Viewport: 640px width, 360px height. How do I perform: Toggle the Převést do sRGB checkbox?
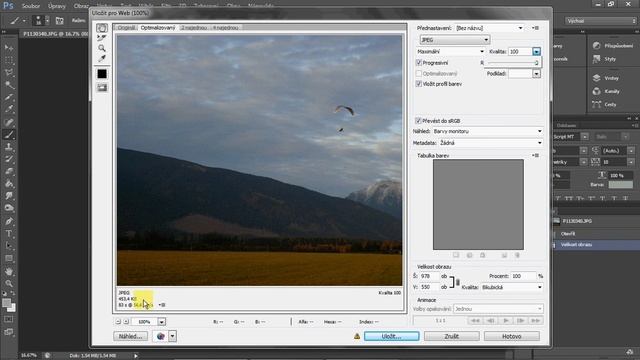coord(418,121)
